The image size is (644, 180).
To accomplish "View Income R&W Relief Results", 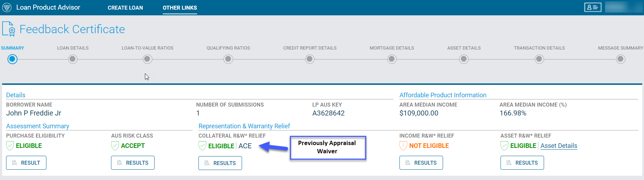I will coord(421,163).
